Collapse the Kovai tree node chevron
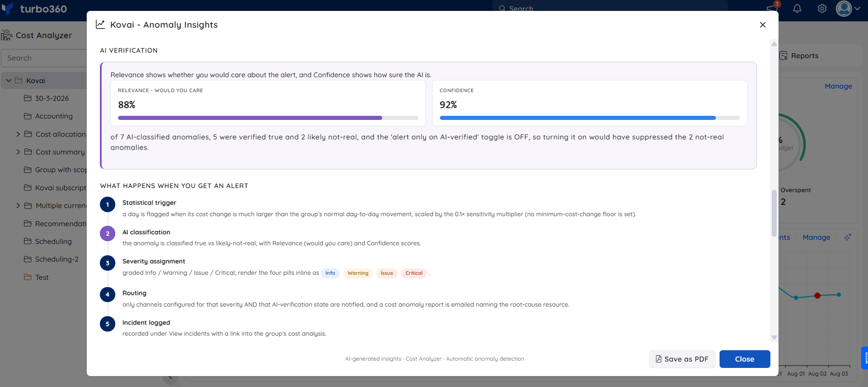 point(9,80)
